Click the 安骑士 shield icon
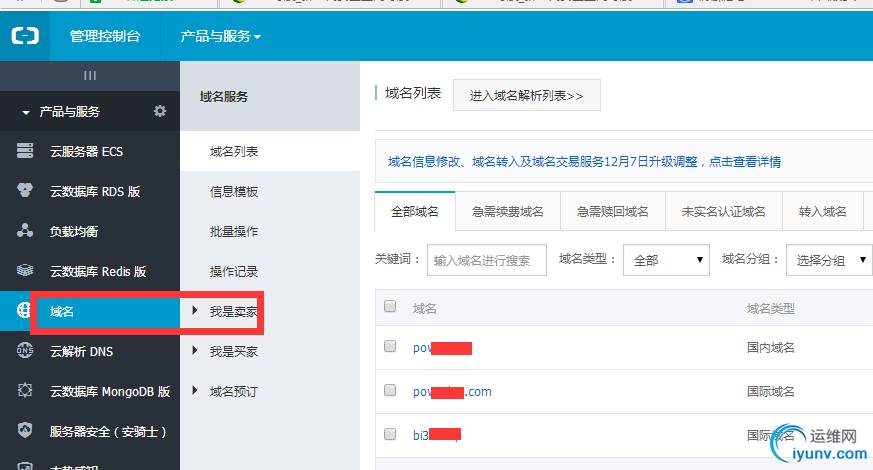 click(x=24, y=430)
